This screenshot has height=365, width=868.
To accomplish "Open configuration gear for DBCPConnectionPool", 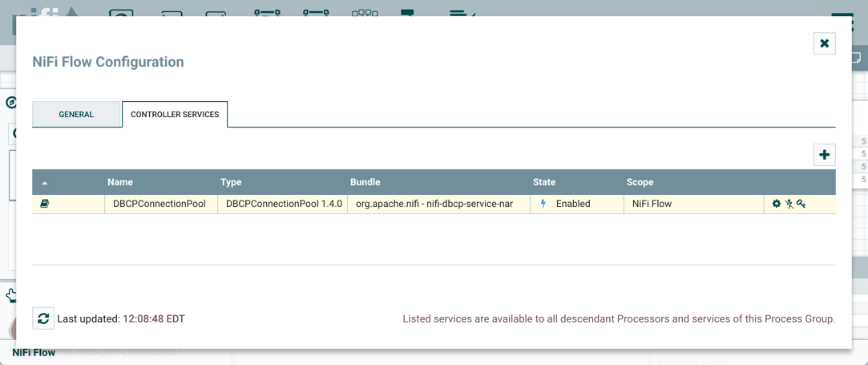I will click(776, 204).
